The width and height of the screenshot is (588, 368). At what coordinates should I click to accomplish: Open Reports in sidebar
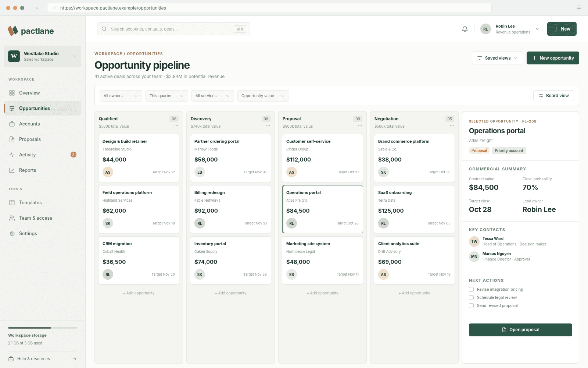(x=43, y=170)
